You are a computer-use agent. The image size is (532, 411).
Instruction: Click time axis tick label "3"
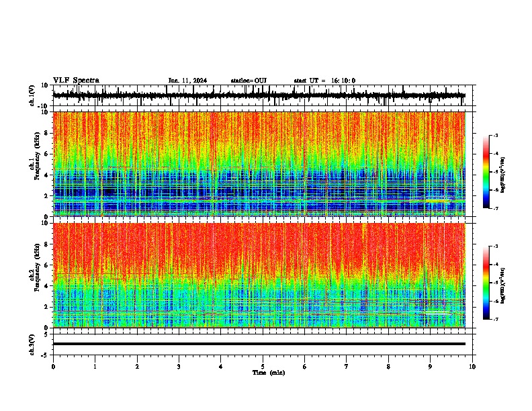coord(179,367)
